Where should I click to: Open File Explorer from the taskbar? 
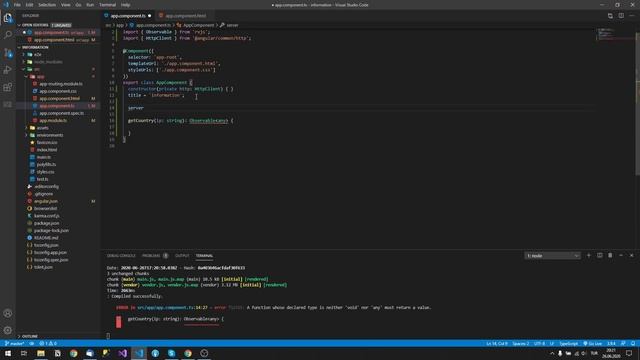tap(41, 353)
